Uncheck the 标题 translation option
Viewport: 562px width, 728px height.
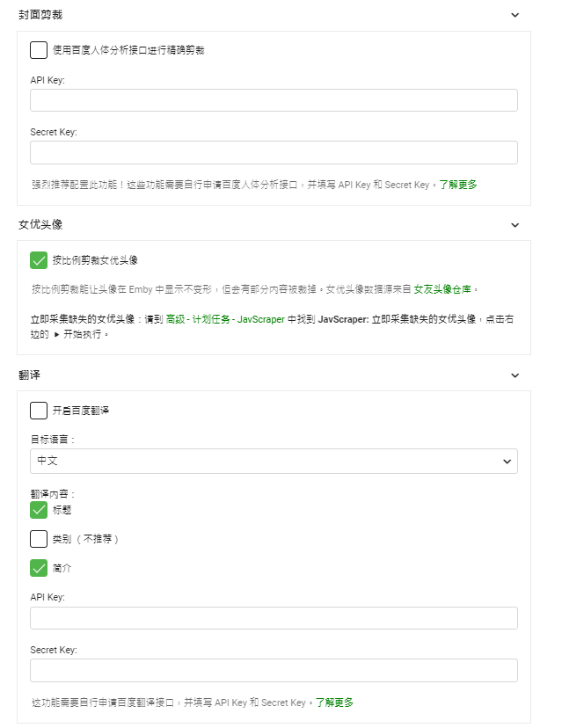tap(37, 509)
